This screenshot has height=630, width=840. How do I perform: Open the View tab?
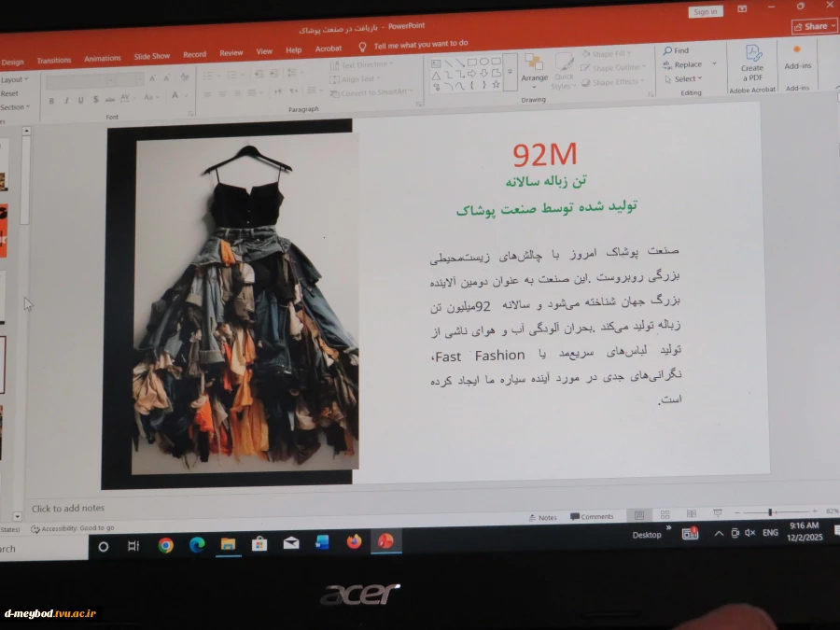264,51
